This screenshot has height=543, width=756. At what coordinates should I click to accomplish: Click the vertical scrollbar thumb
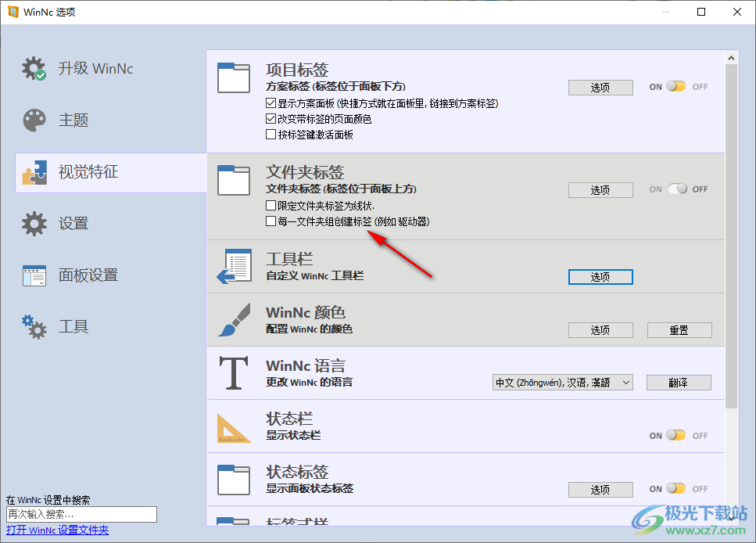coord(732,236)
